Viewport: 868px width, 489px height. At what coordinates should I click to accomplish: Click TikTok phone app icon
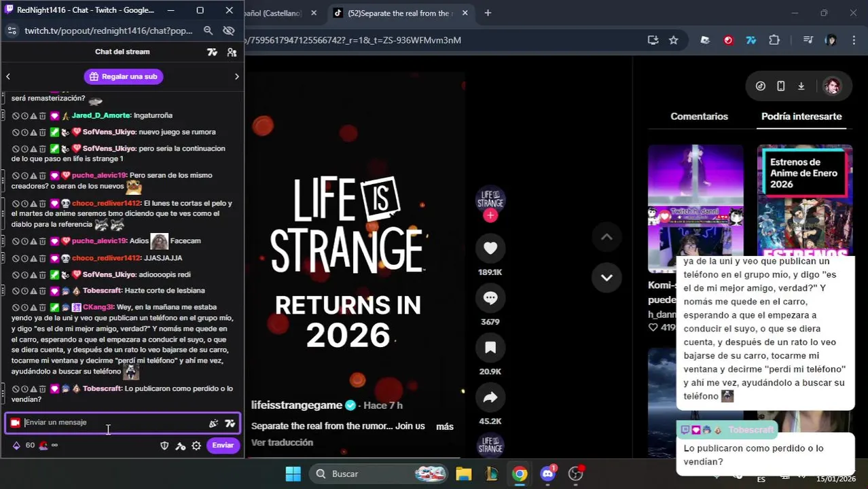click(x=781, y=86)
